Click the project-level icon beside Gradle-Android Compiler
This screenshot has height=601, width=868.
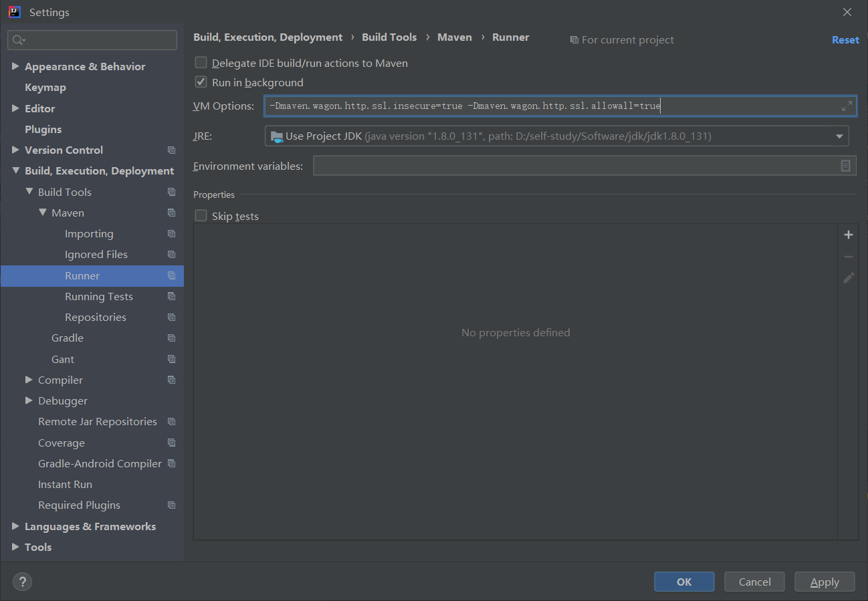coord(171,464)
